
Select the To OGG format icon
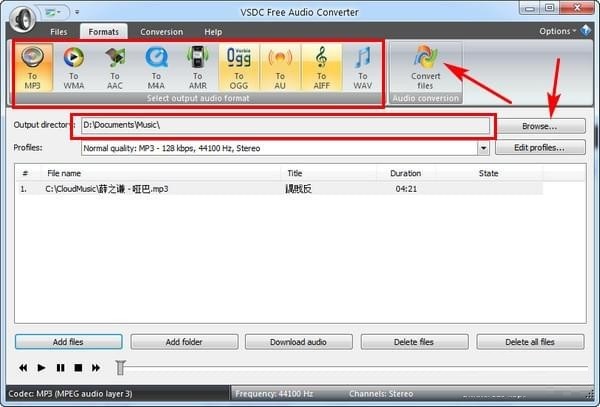coord(239,67)
